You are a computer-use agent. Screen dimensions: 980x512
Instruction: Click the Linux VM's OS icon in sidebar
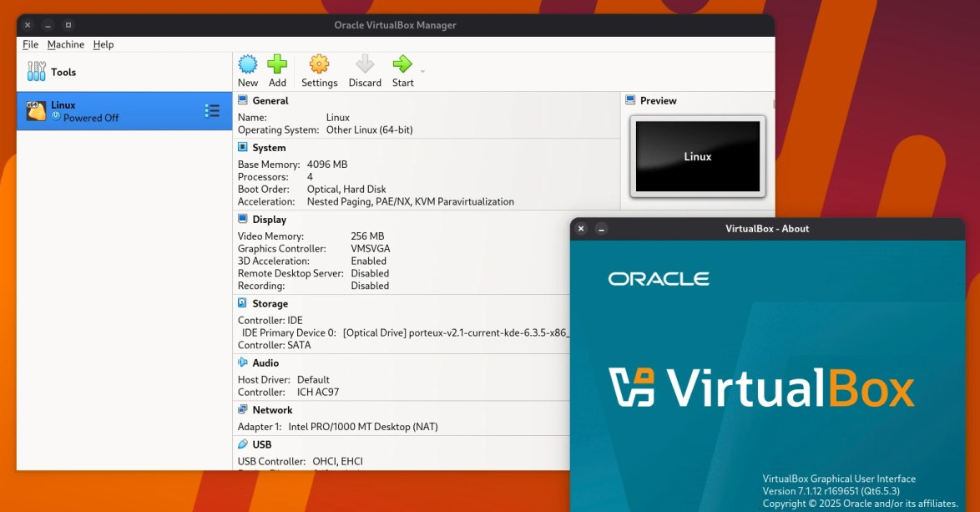pyautogui.click(x=36, y=111)
